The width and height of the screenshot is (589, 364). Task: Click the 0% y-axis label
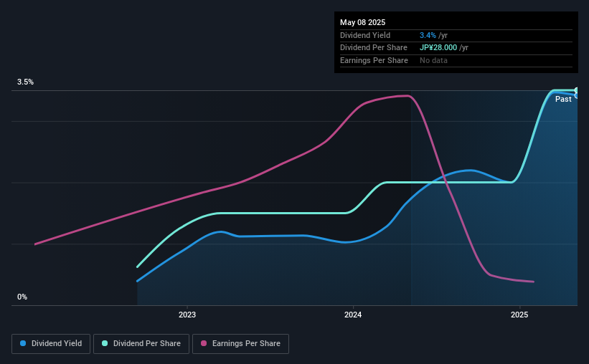[22, 297]
